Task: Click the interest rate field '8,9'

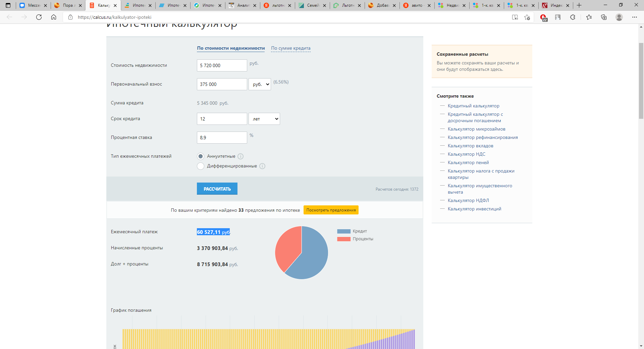Action: pos(222,138)
